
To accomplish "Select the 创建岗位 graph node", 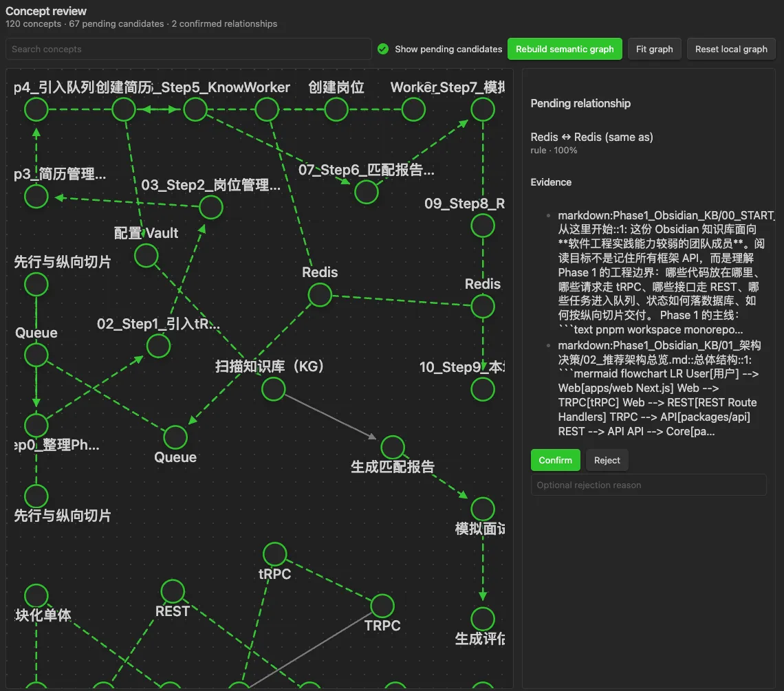I will click(336, 109).
